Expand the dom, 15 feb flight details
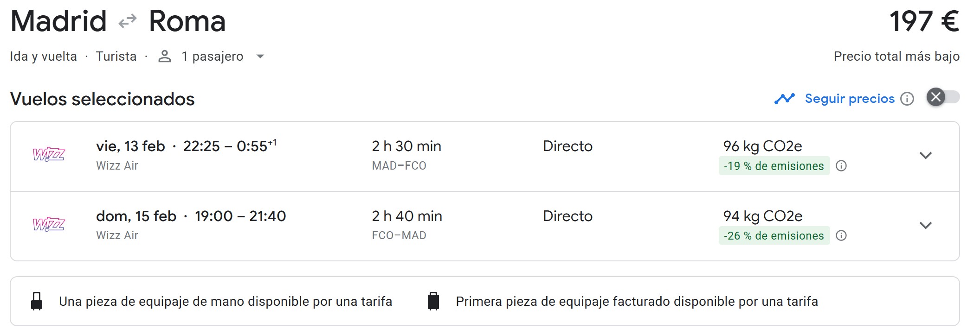 pyautogui.click(x=925, y=226)
